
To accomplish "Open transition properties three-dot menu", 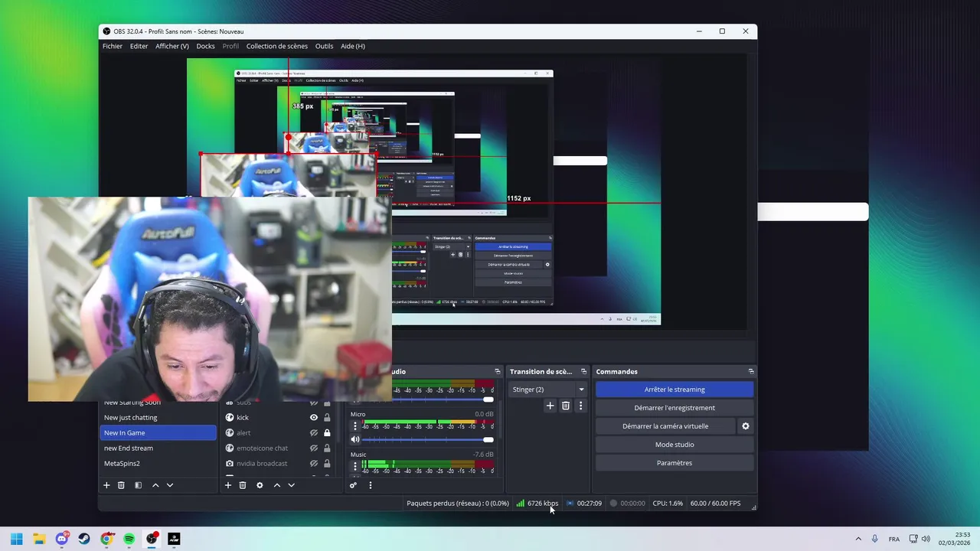I will [580, 406].
